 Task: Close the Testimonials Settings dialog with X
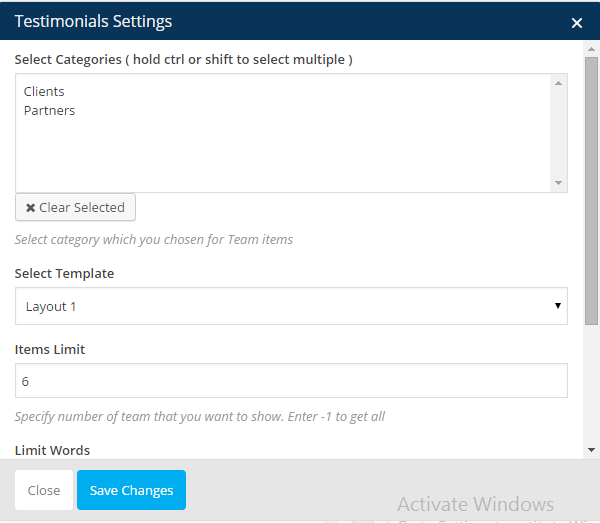(x=577, y=23)
